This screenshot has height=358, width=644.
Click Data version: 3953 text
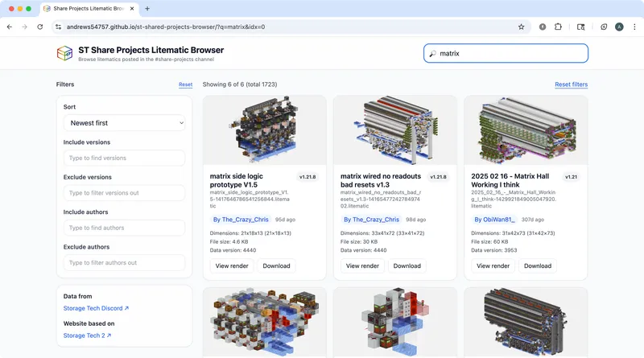493,250
